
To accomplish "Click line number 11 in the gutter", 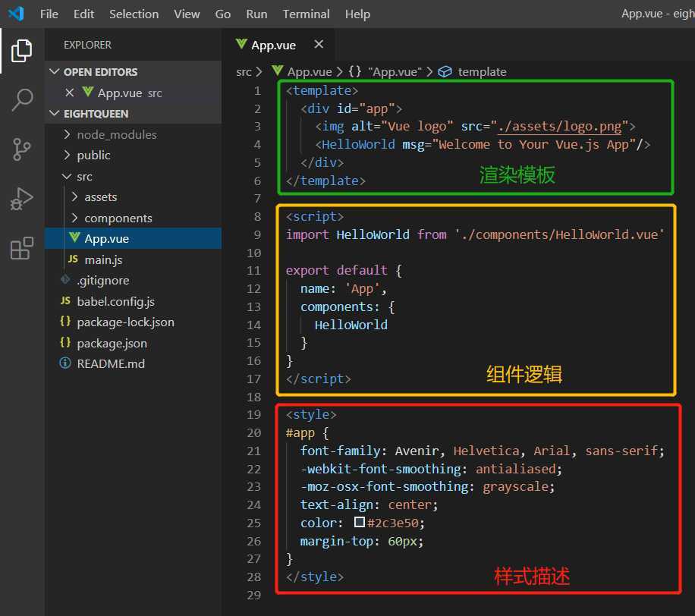I will (x=253, y=270).
